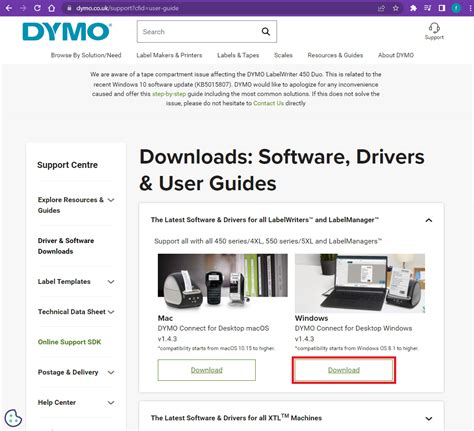
Task: Open Online Support SDK link
Action: click(69, 342)
